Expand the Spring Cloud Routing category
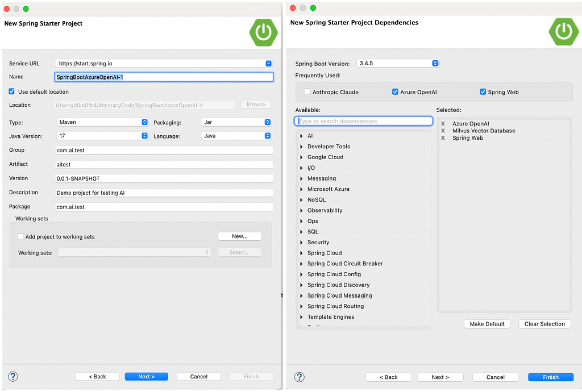Image resolution: width=582 pixels, height=392 pixels. 301,306
